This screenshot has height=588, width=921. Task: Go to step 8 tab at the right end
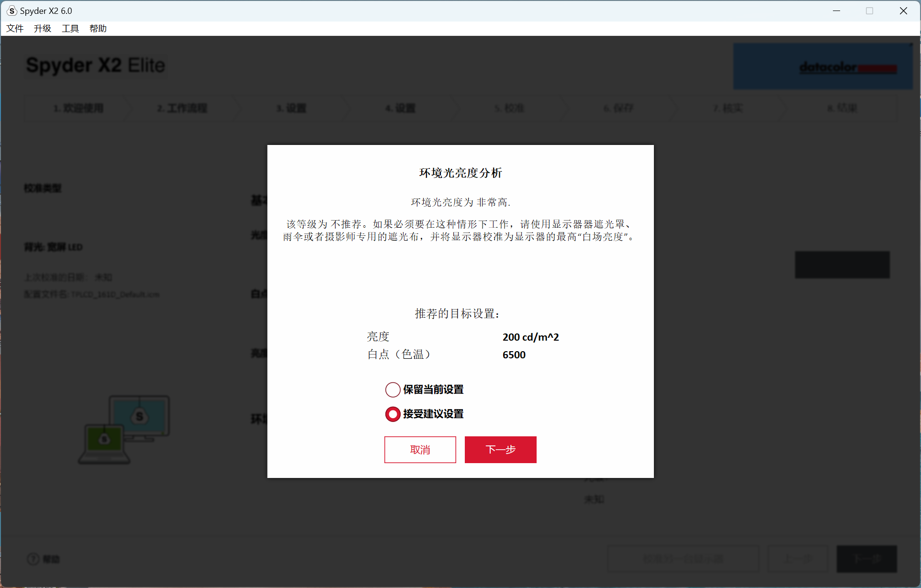(x=842, y=108)
